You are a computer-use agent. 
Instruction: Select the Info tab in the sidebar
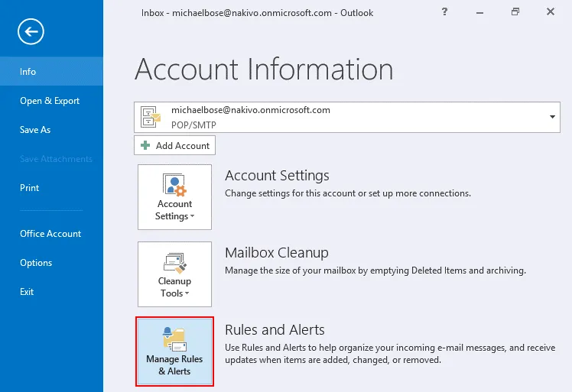[x=28, y=72]
